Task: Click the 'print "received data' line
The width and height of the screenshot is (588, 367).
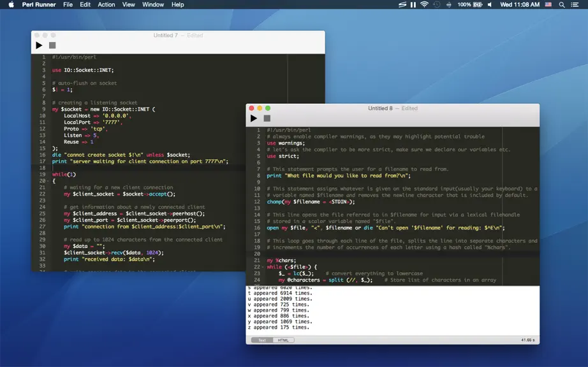Action: (x=109, y=259)
